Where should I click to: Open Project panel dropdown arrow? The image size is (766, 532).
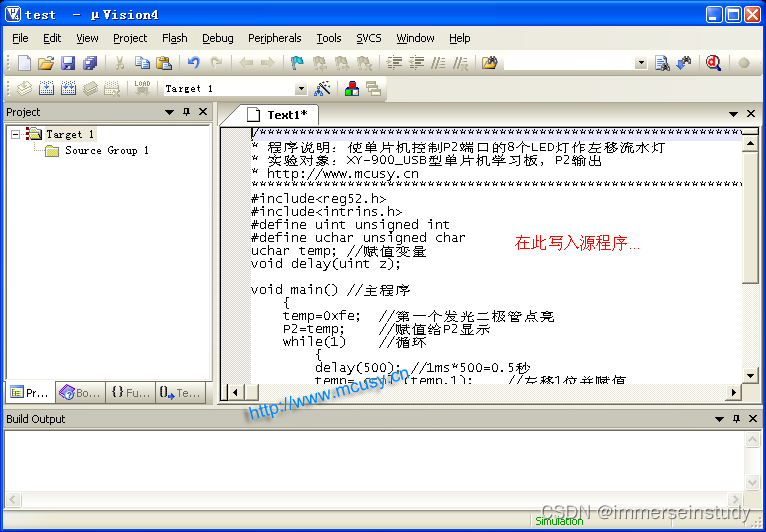click(170, 112)
